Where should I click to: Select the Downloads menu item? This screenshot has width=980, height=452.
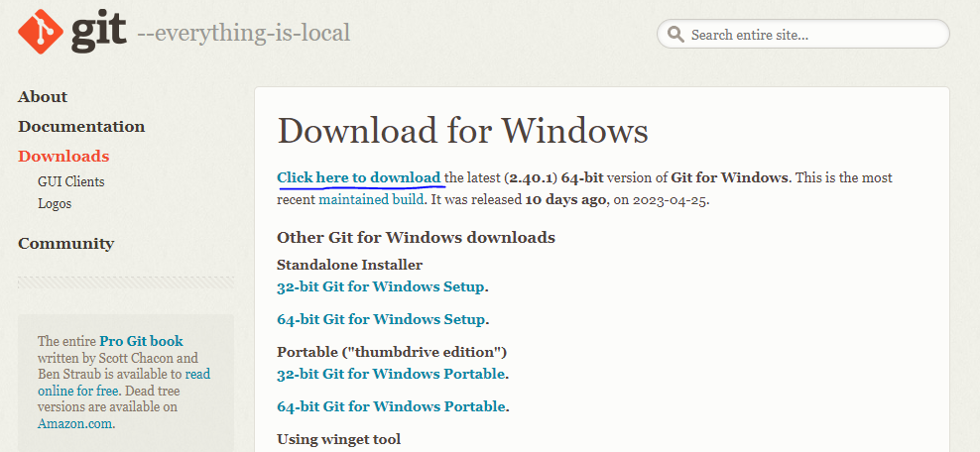click(x=63, y=156)
